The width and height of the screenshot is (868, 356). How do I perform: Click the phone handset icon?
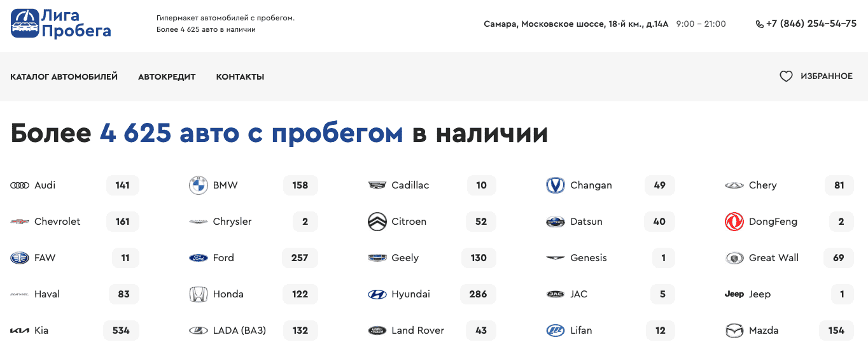click(759, 24)
